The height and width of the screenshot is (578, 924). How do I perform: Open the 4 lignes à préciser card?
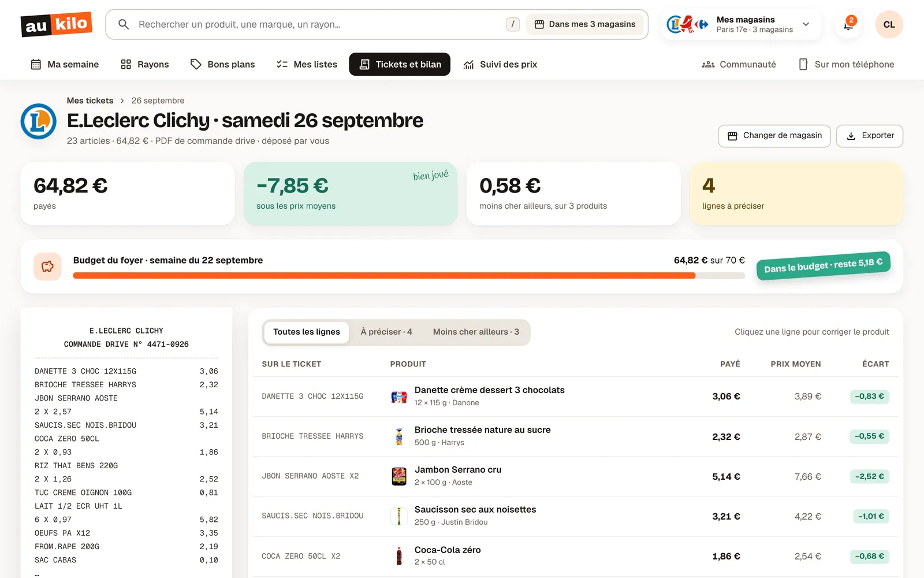(796, 194)
